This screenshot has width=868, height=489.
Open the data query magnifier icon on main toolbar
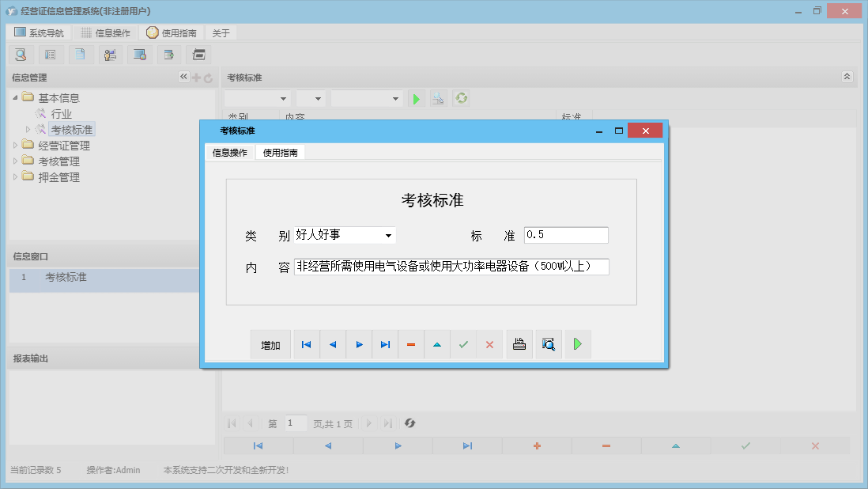tap(21, 55)
